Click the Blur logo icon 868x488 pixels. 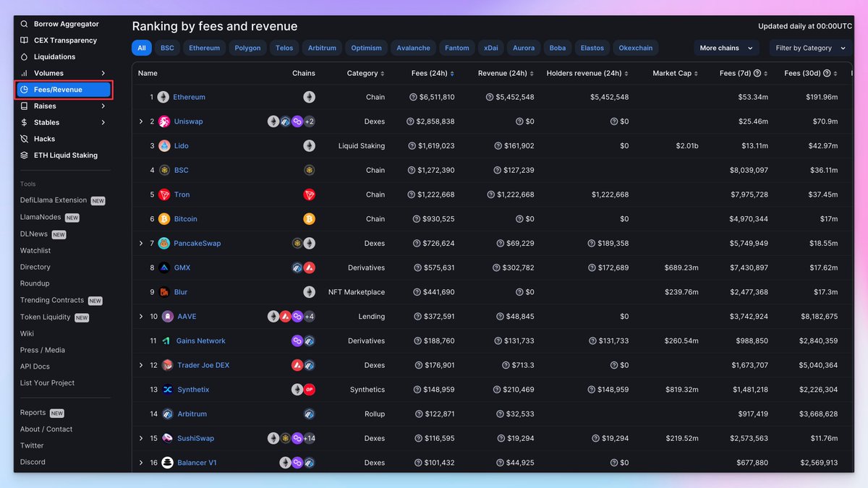(x=164, y=292)
